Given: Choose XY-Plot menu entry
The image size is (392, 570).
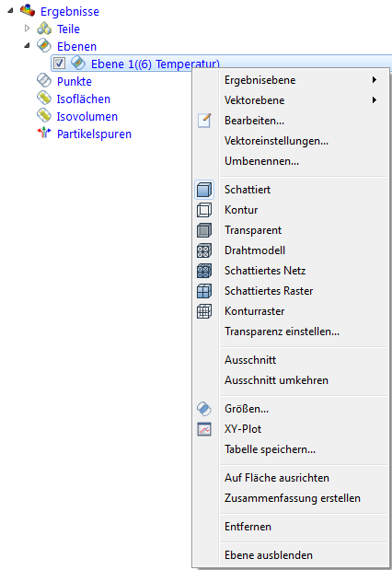Looking at the screenshot, I should pos(291,429).
